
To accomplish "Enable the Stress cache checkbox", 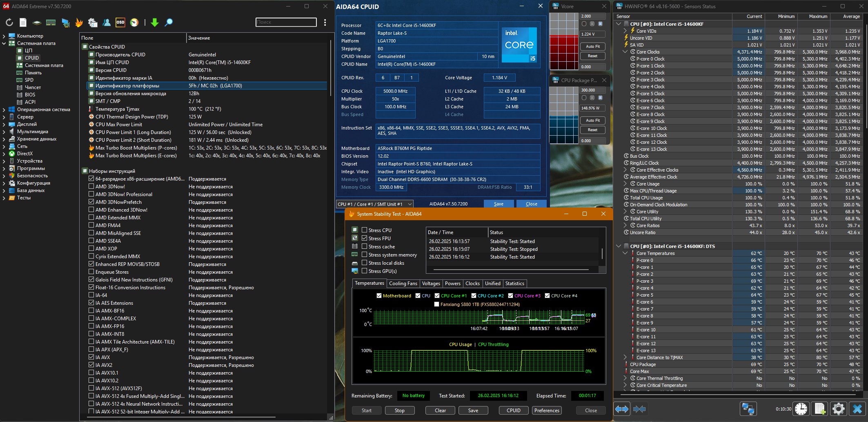I will point(365,246).
